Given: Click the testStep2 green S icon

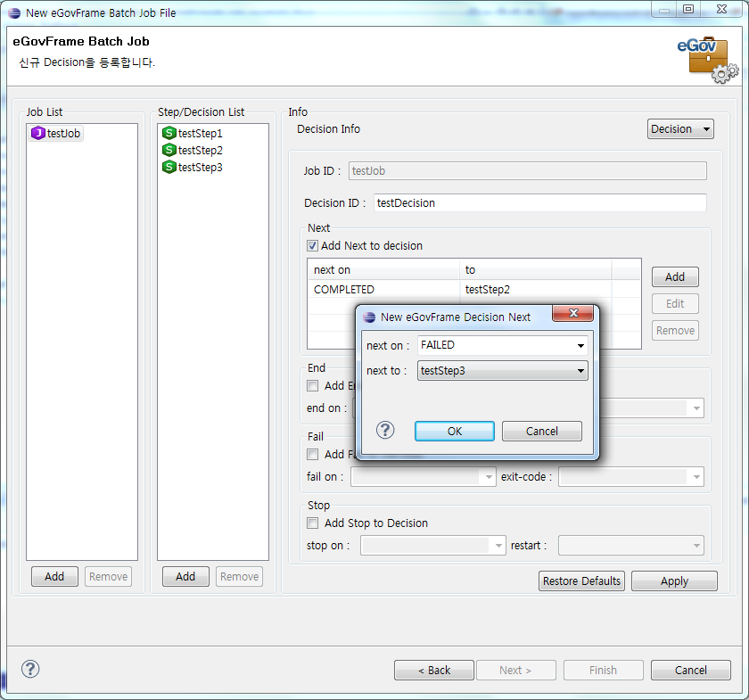Looking at the screenshot, I should point(169,150).
